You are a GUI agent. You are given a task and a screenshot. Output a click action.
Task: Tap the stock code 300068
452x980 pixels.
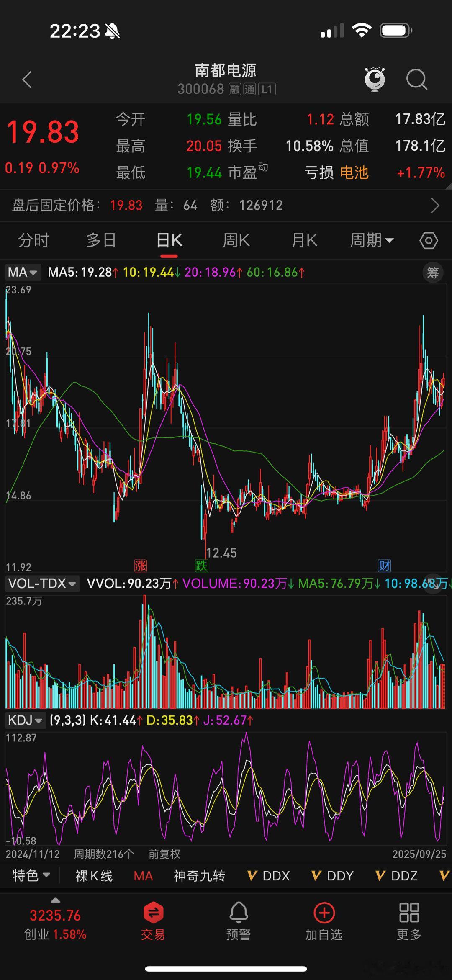(x=201, y=89)
